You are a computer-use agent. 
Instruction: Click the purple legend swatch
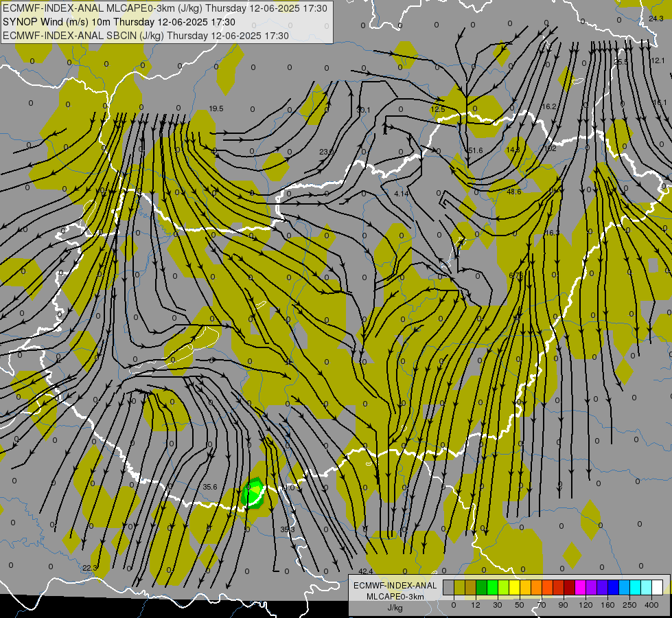[x=592, y=587]
